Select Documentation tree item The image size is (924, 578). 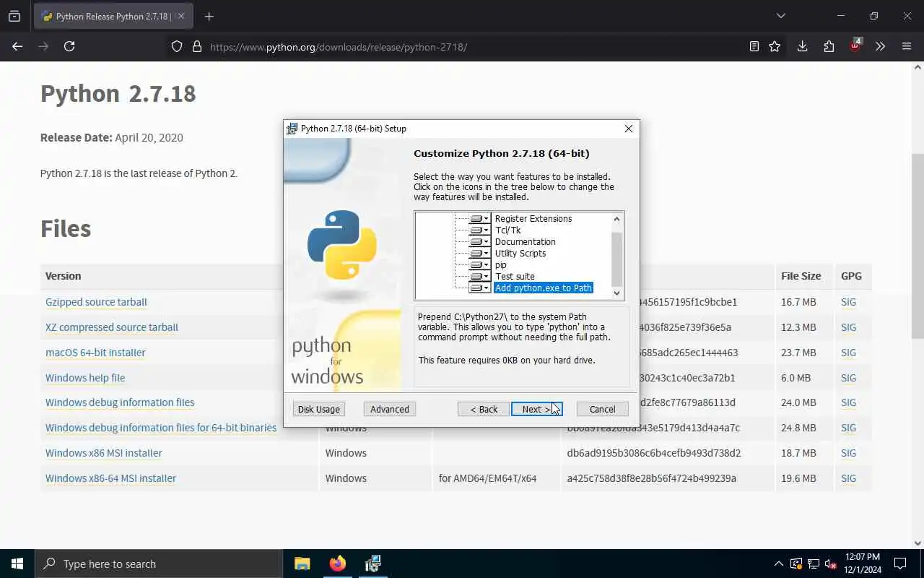(x=525, y=241)
